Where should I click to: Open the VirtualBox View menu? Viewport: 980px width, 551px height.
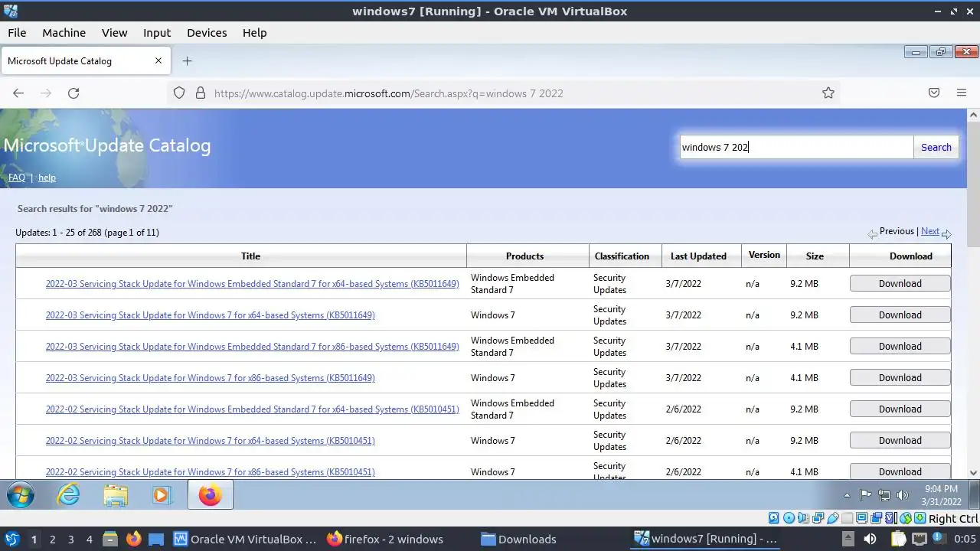pos(114,33)
